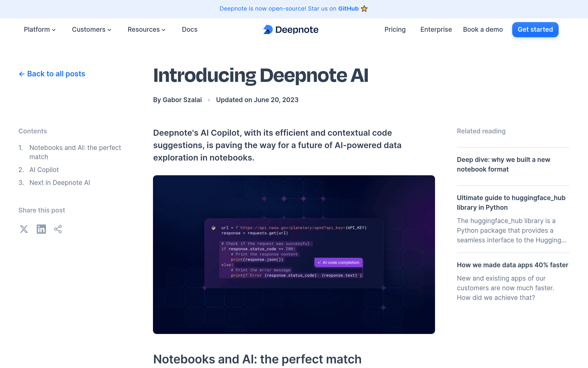This screenshot has width=588, height=368.
Task: Expand the Platform dropdown menu
Action: tap(40, 29)
